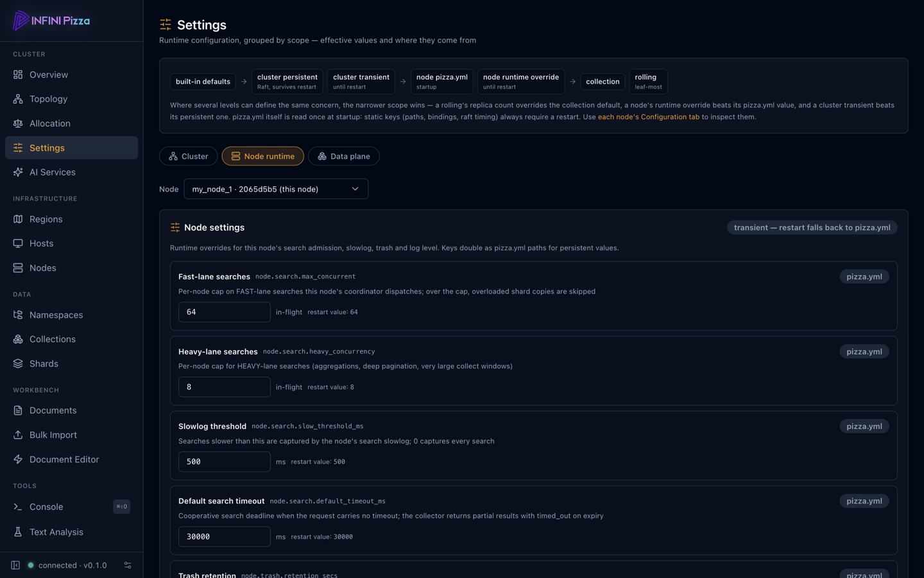
Task: Collapse the sidebar panel icon
Action: pos(15,565)
